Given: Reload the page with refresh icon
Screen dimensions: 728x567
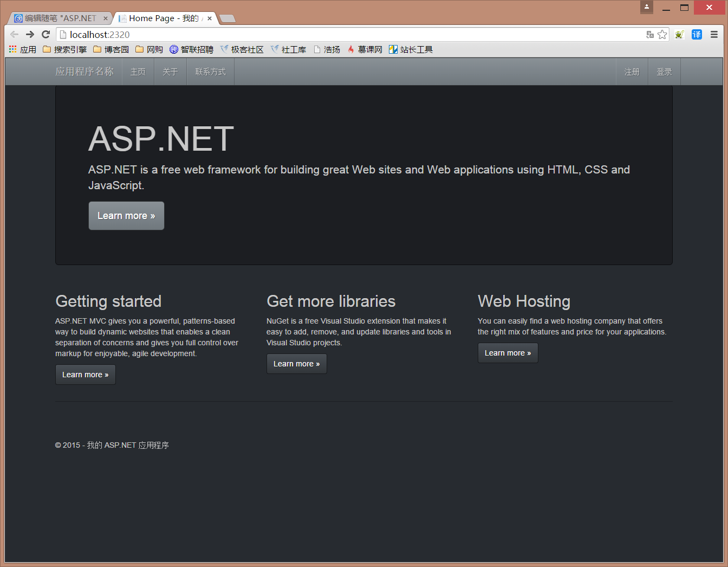Looking at the screenshot, I should tap(45, 34).
